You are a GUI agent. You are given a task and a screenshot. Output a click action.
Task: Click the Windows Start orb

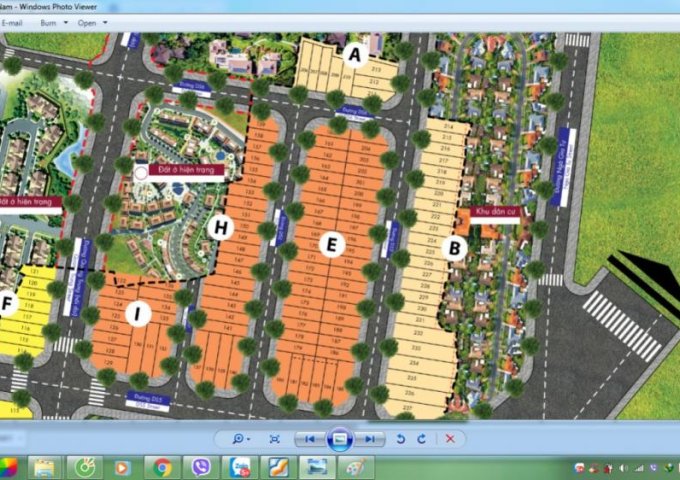[7, 467]
